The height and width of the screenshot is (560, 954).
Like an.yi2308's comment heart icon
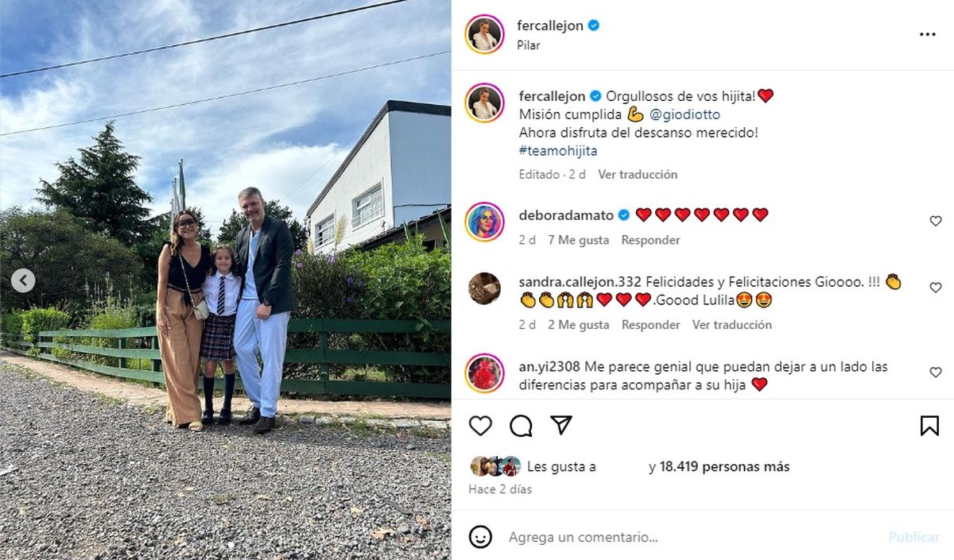[936, 373]
